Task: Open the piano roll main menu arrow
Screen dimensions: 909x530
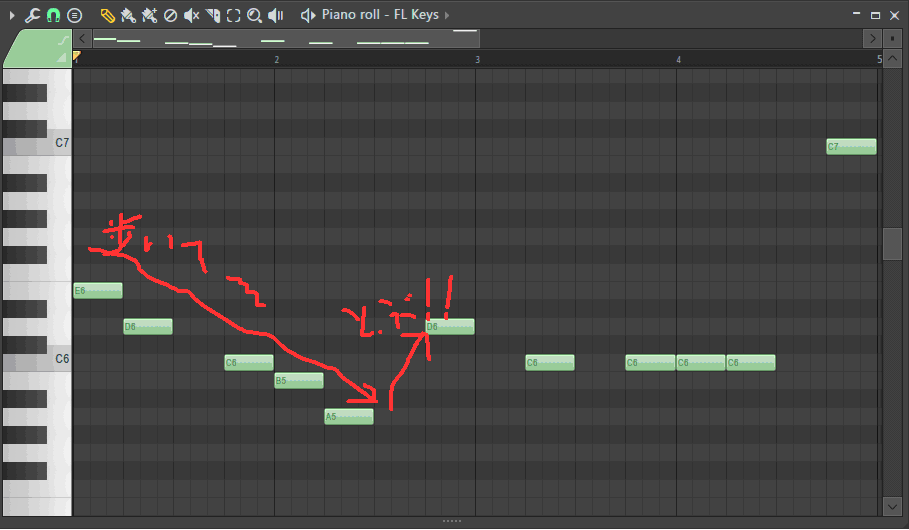Action: (x=12, y=15)
